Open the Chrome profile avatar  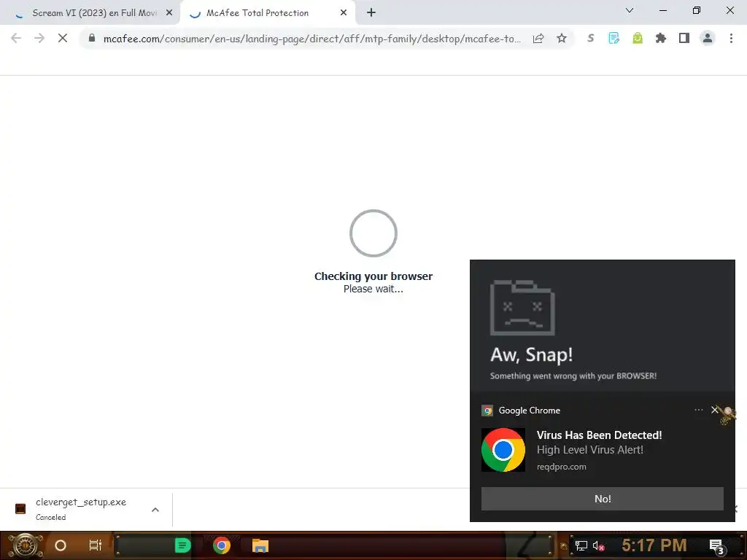click(708, 38)
